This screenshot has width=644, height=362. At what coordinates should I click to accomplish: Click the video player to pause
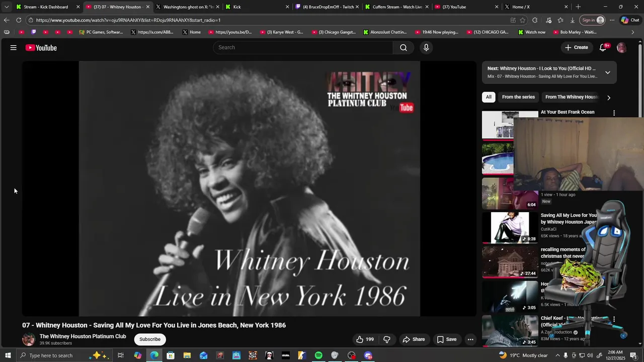[x=249, y=189]
